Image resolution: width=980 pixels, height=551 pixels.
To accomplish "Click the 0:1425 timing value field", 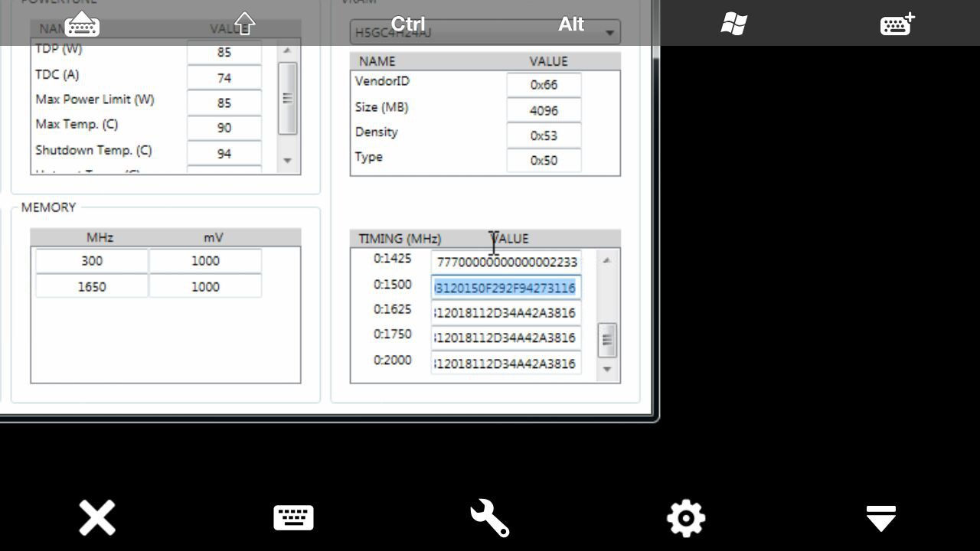I will click(x=506, y=262).
